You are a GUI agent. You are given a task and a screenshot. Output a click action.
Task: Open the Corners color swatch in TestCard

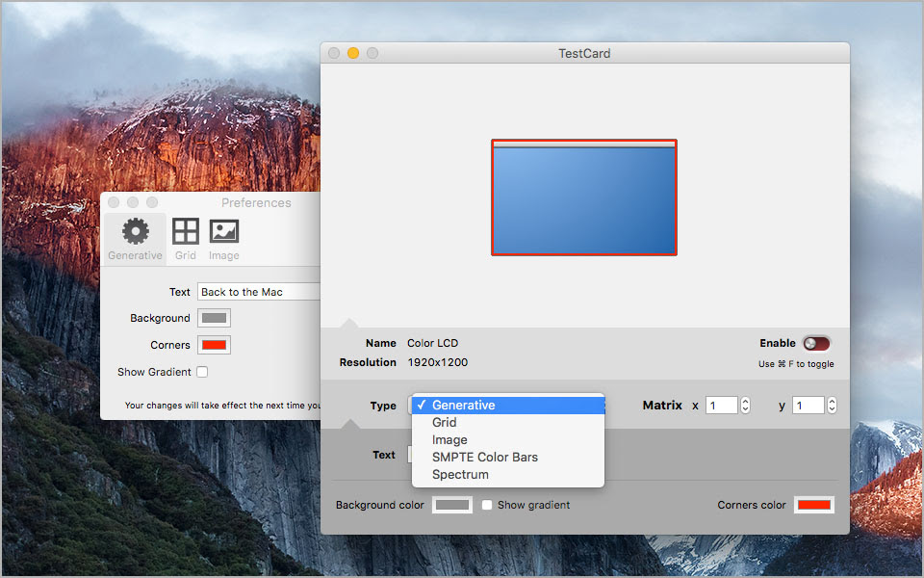[814, 505]
